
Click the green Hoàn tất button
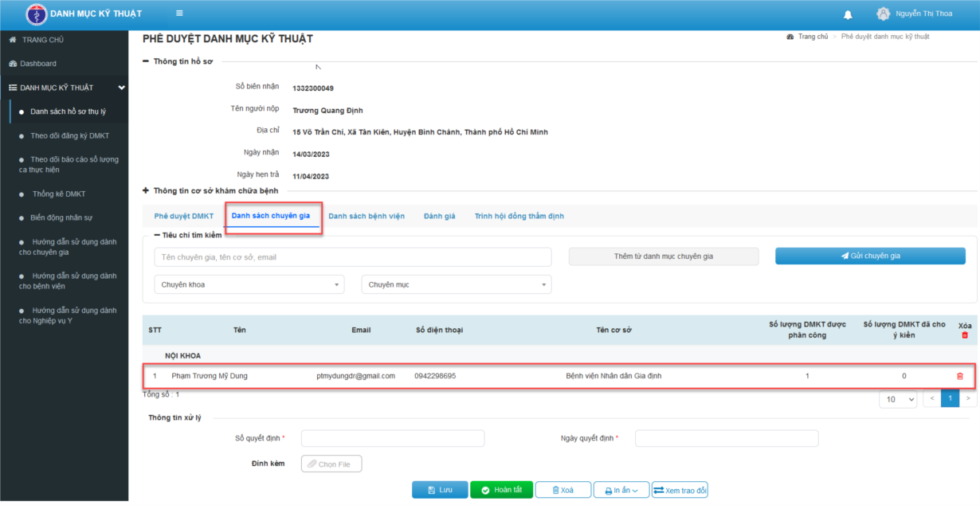(501, 490)
